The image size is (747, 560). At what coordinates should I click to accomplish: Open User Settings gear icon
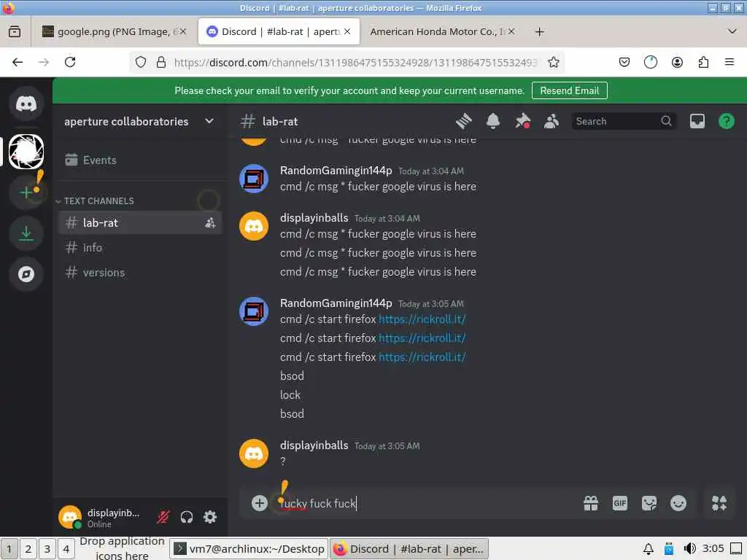pos(210,517)
